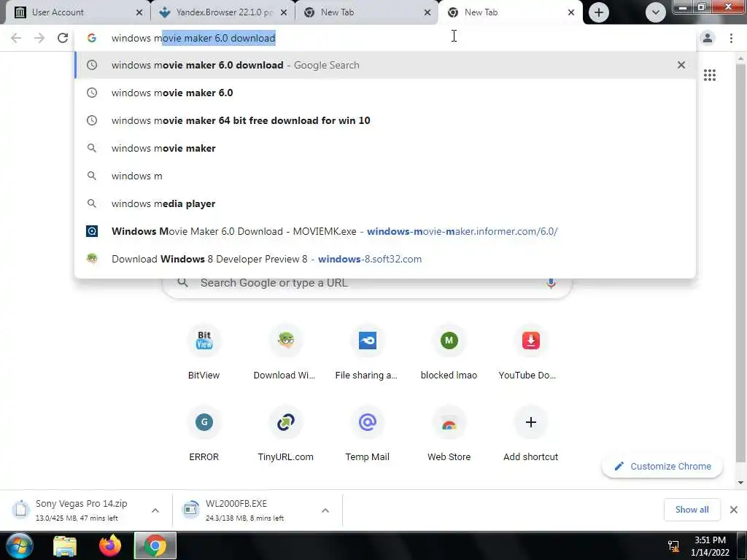Choose 'windows movie maker 64 bit free download' suggestion
Screen dimensions: 747x560
coord(385,120)
